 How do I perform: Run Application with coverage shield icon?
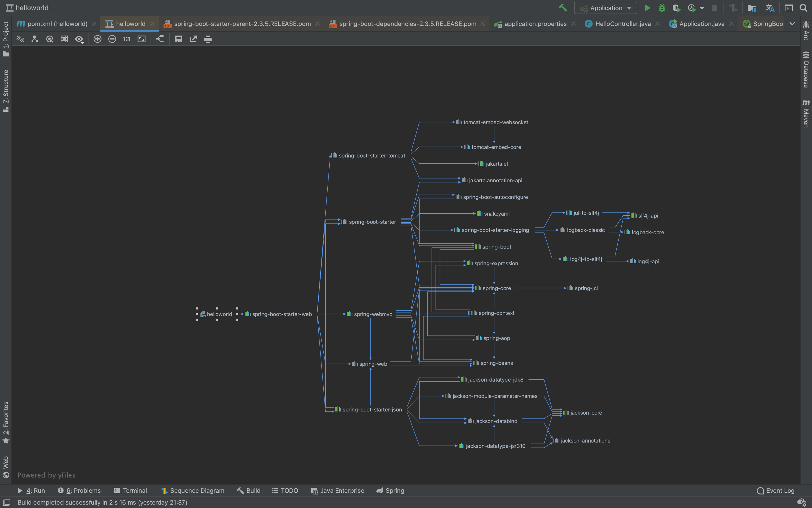(x=676, y=8)
